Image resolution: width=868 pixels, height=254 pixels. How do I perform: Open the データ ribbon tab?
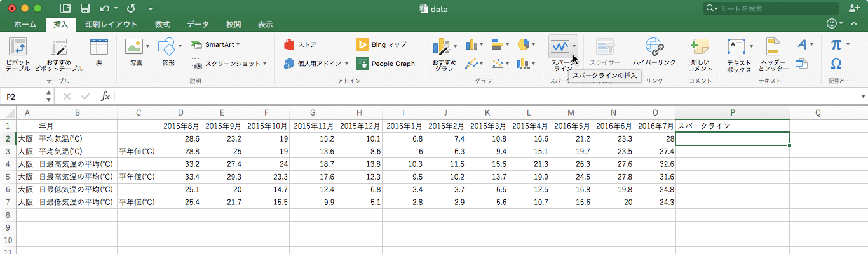198,25
